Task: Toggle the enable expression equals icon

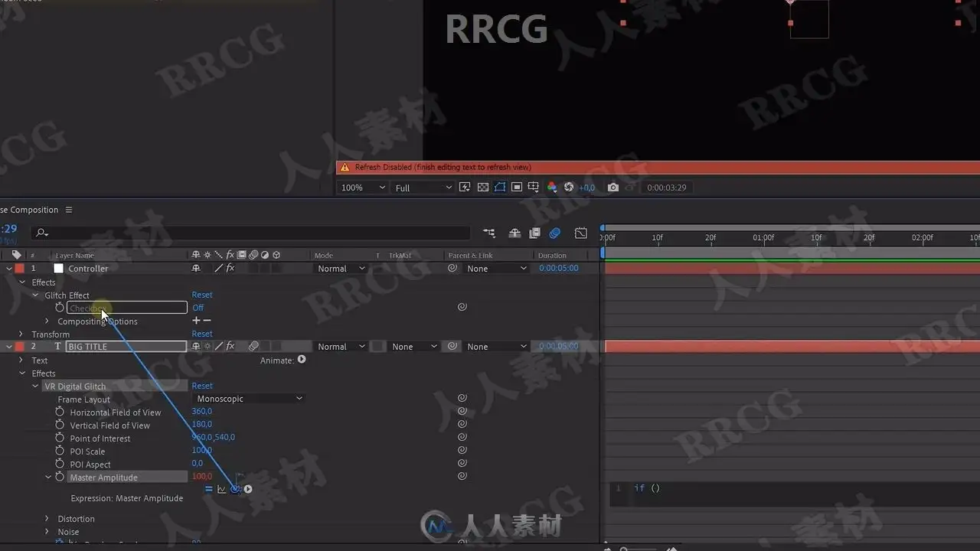Action: coord(209,489)
